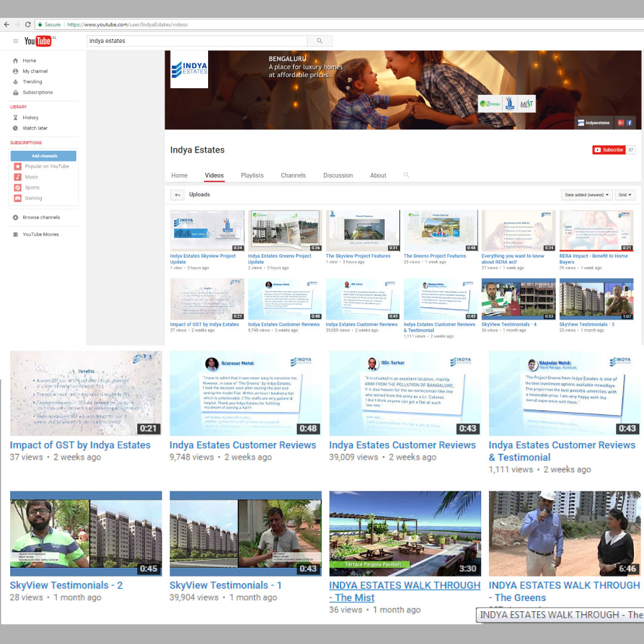Open SkyView Testimonials - 2 video title
644x644 pixels.
[66, 586]
